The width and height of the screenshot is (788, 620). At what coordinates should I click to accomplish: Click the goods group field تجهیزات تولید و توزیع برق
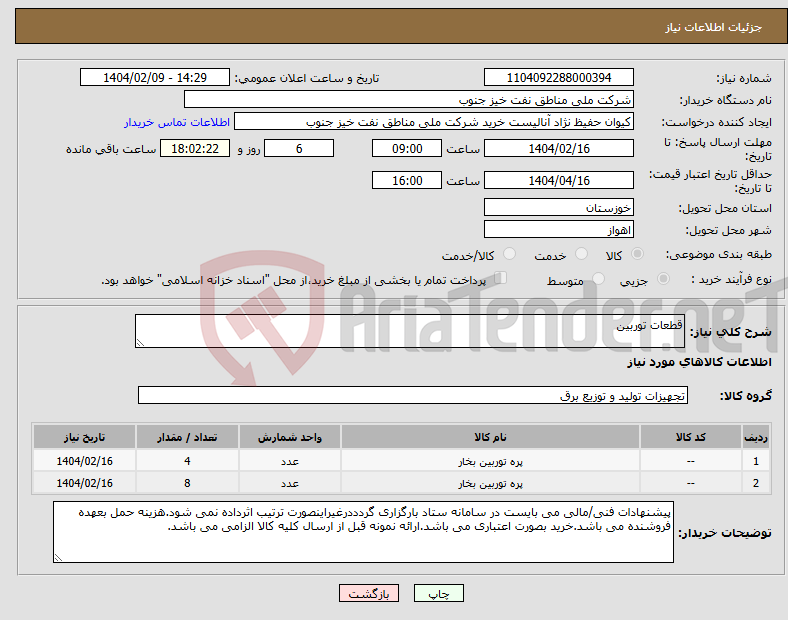point(413,395)
